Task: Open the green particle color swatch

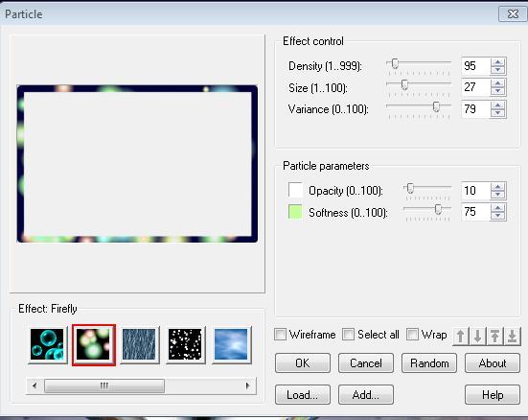Action: click(295, 212)
